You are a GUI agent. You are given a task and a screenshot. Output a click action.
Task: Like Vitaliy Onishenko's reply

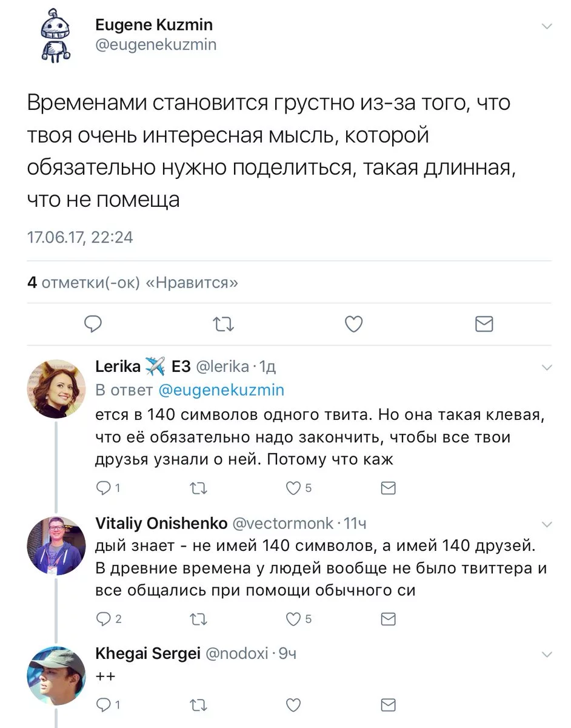[293, 619]
